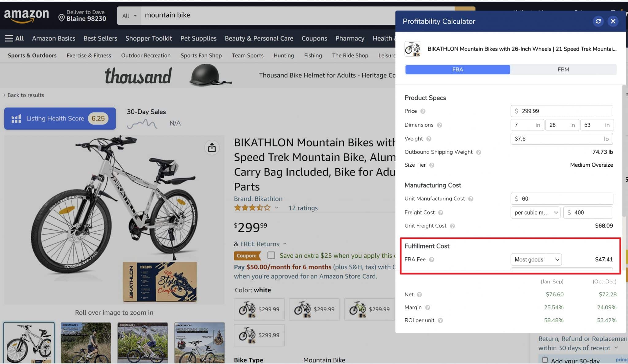Viewport: 628px width, 364px height.
Task: Select the green bike color variant
Action: (x=370, y=309)
